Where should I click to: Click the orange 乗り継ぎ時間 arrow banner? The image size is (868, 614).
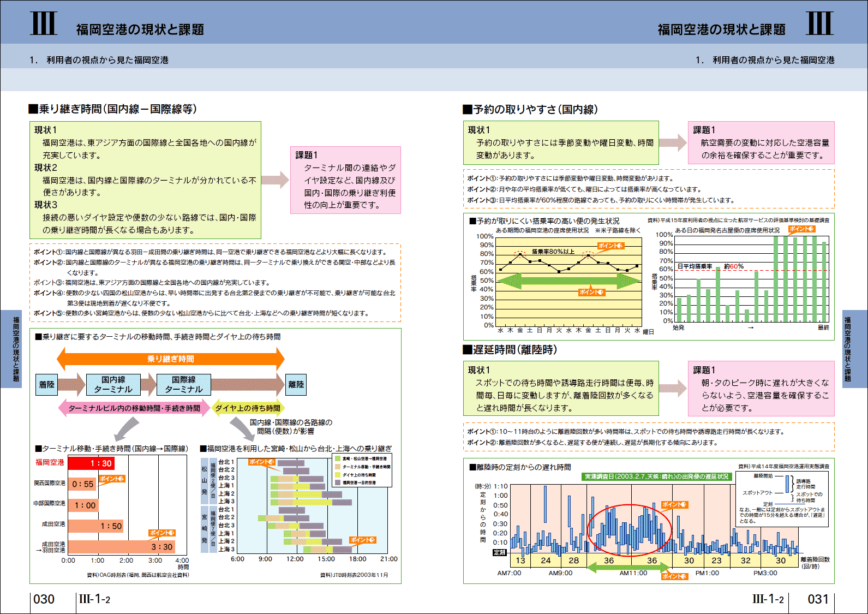point(171,359)
